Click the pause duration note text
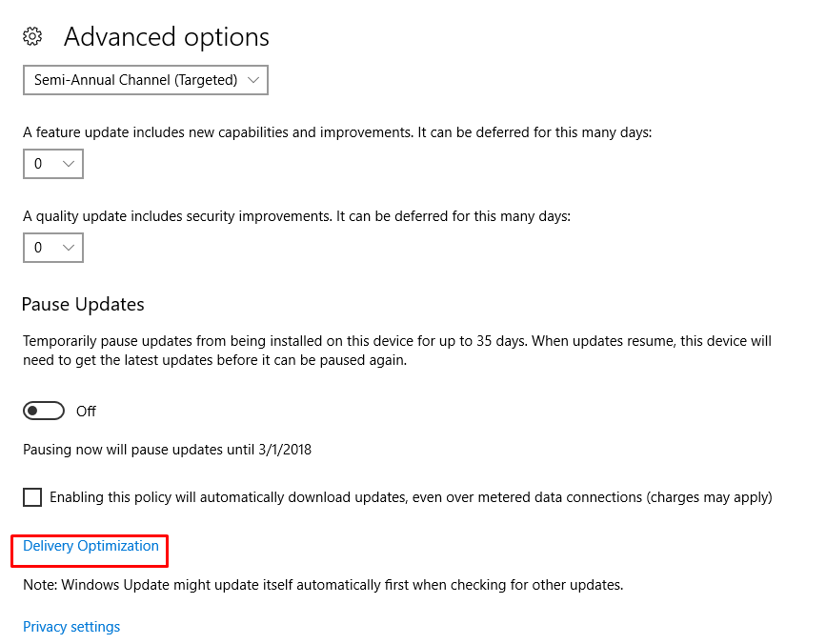827x644 pixels. tap(168, 450)
